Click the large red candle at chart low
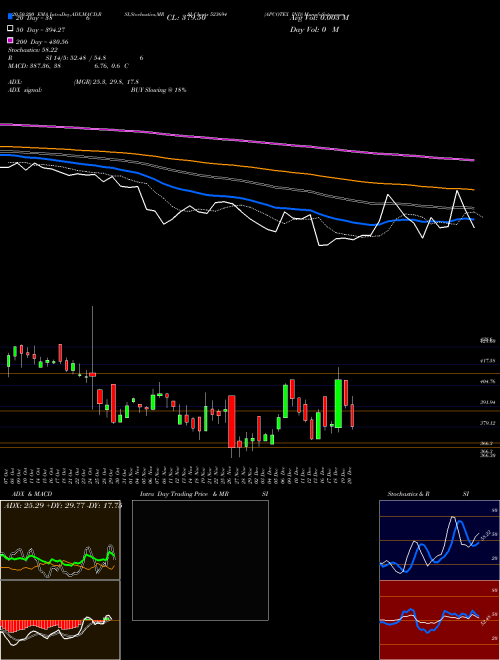 click(x=231, y=421)
